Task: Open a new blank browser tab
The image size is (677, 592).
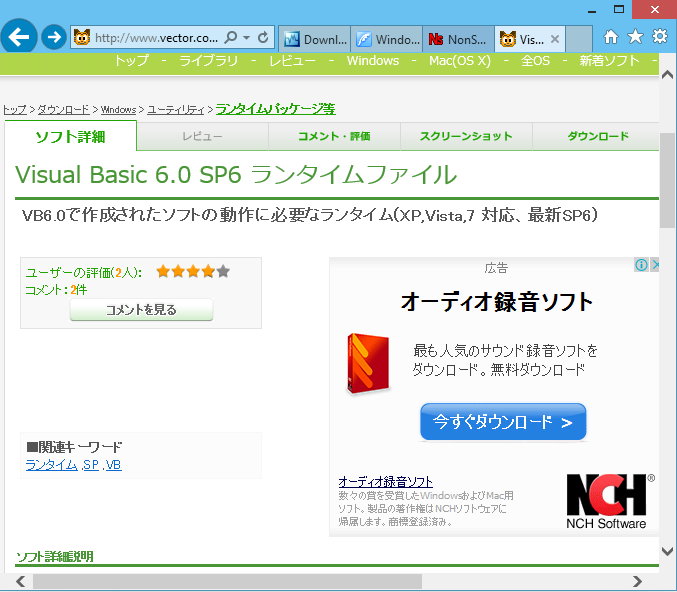Action: point(579,39)
